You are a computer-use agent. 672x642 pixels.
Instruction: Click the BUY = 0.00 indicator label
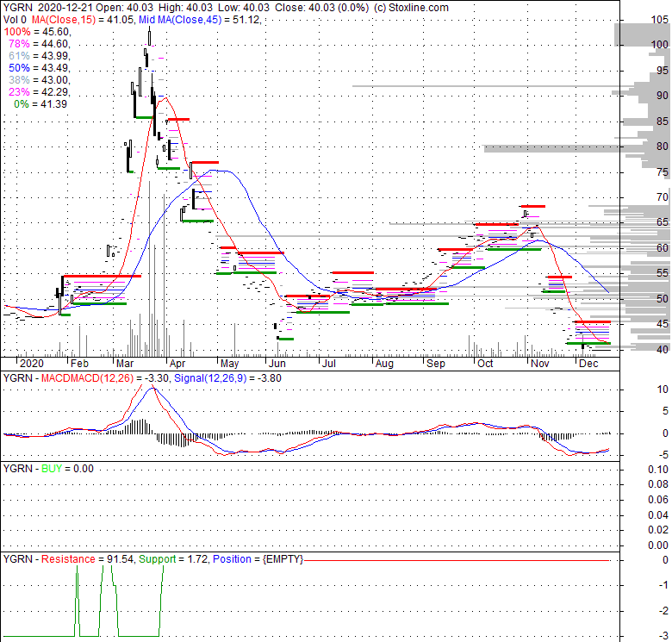tap(67, 469)
